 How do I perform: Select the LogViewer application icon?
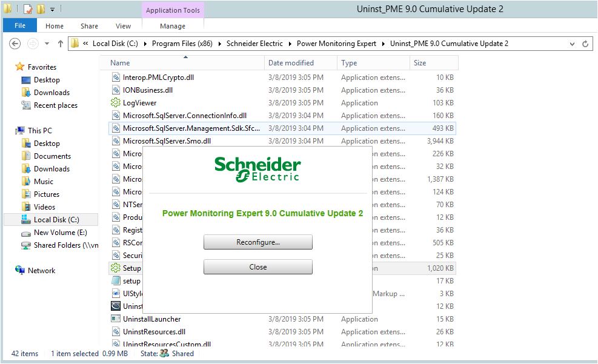point(116,102)
